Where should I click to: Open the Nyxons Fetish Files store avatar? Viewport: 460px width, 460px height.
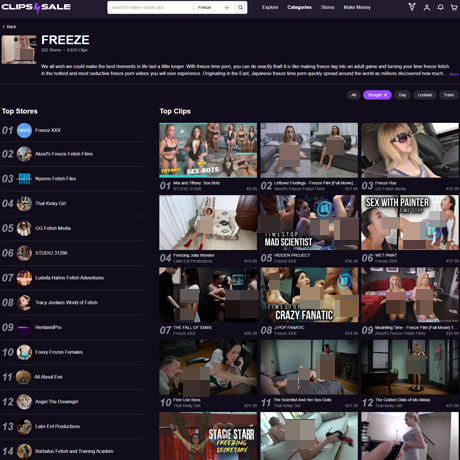[24, 179]
